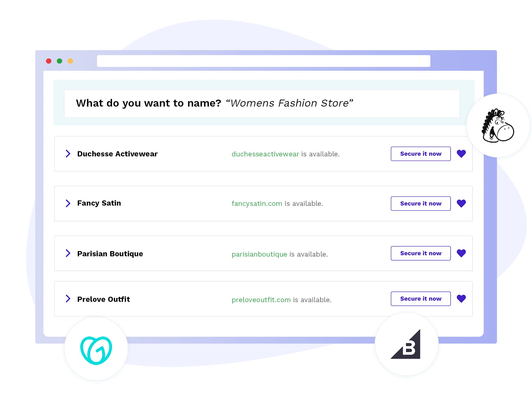Click the heart next to Prelove Outfit
Image resolution: width=532 pixels, height=399 pixels.
461,298
